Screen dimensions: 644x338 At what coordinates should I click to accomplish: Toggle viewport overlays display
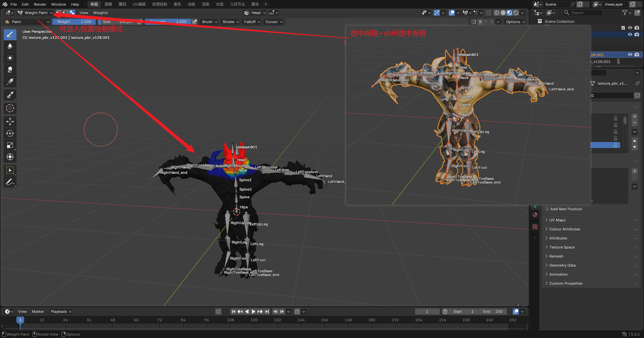coord(452,13)
